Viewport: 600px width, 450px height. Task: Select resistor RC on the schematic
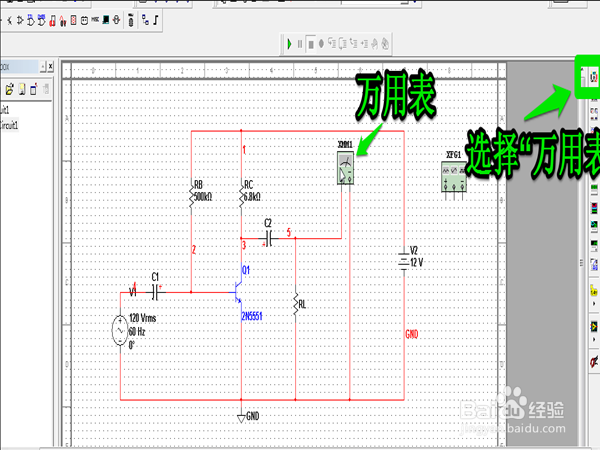click(241, 196)
